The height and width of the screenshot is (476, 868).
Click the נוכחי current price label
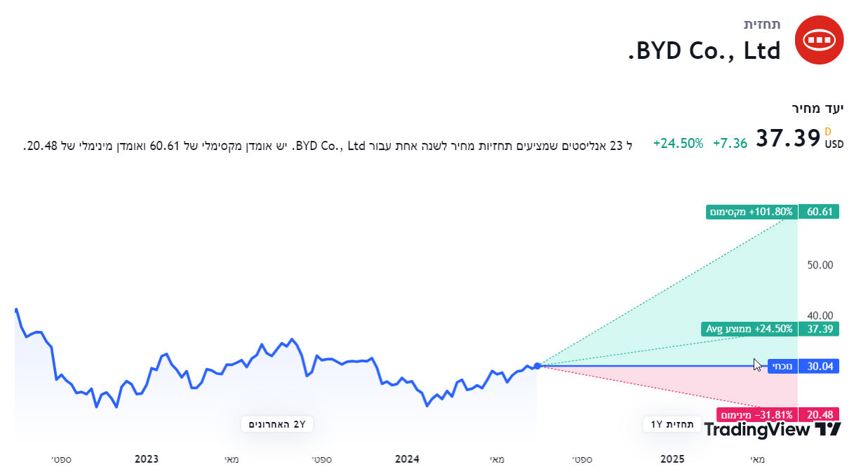[782, 366]
